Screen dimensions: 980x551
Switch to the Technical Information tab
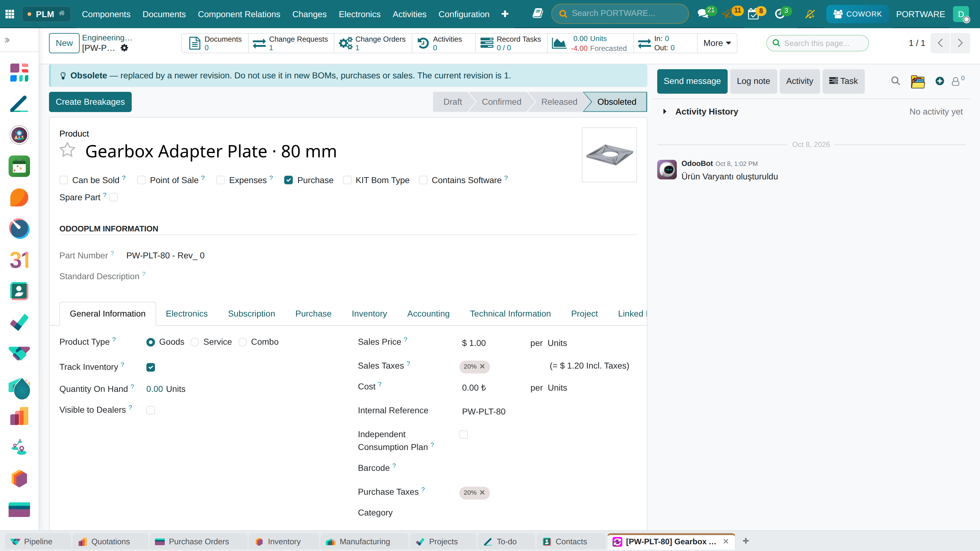click(510, 314)
